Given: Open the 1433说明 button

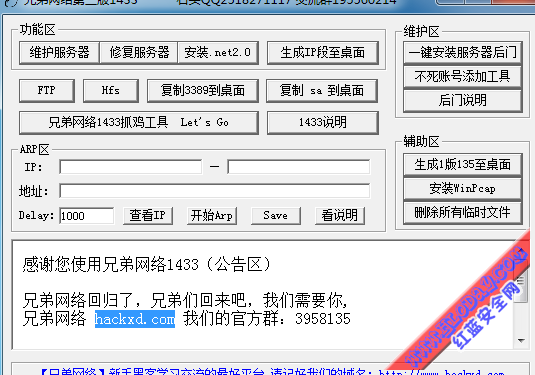Looking at the screenshot, I should [x=323, y=122].
